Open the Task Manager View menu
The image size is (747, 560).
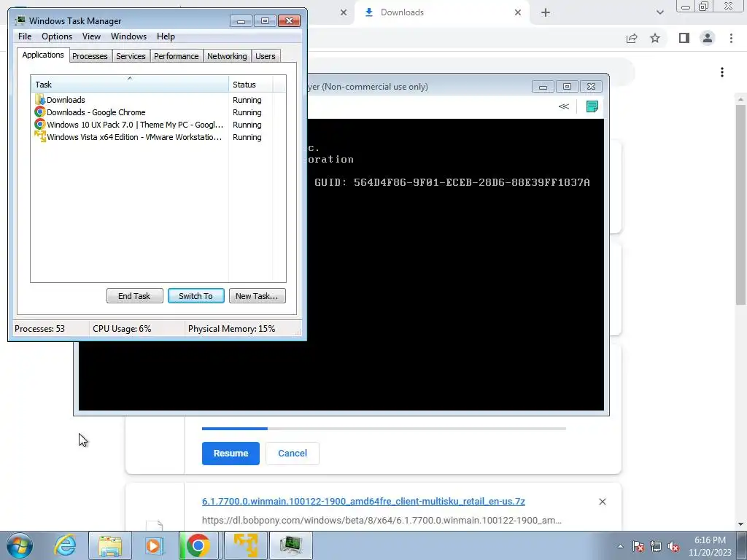click(x=91, y=36)
